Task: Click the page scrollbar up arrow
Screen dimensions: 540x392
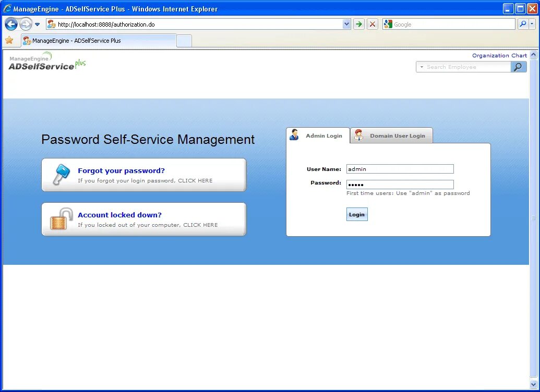Action: (x=533, y=55)
